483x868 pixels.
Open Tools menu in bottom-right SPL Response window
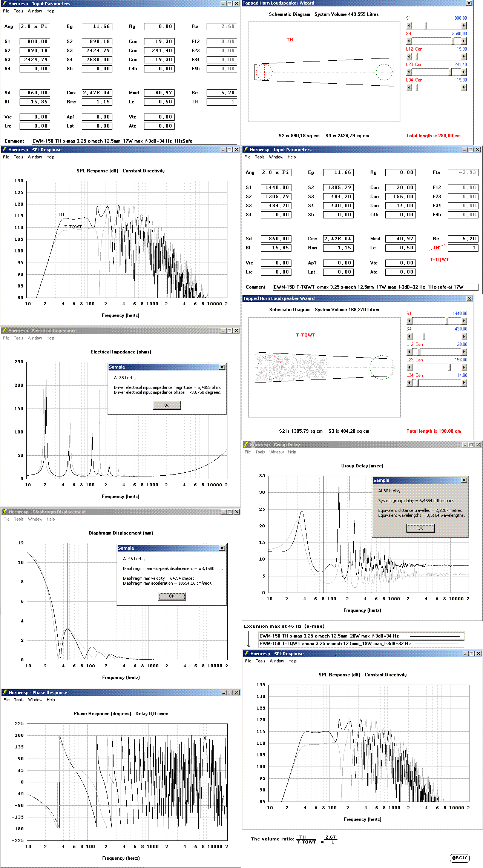click(x=261, y=661)
